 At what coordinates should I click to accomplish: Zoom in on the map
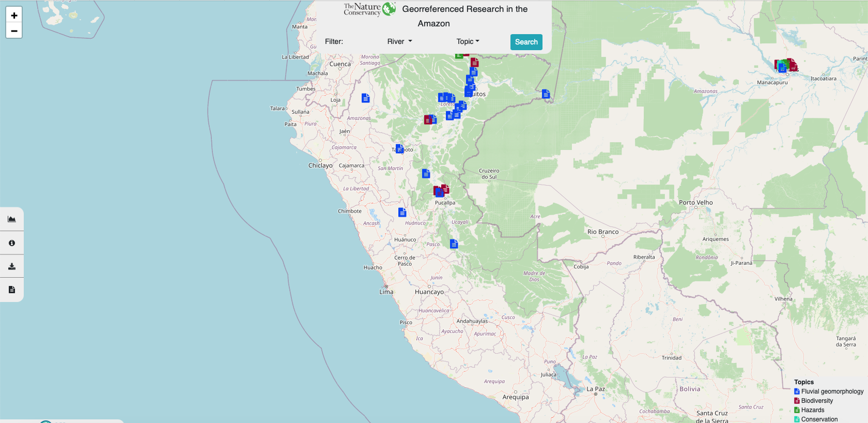pos(14,16)
